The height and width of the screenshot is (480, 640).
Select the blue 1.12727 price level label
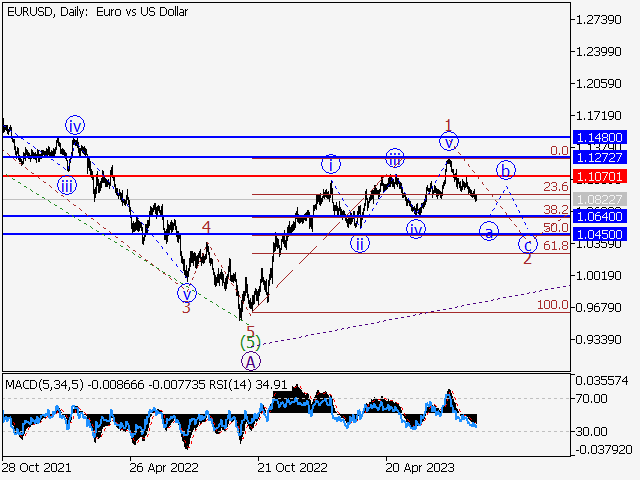pyautogui.click(x=600, y=157)
